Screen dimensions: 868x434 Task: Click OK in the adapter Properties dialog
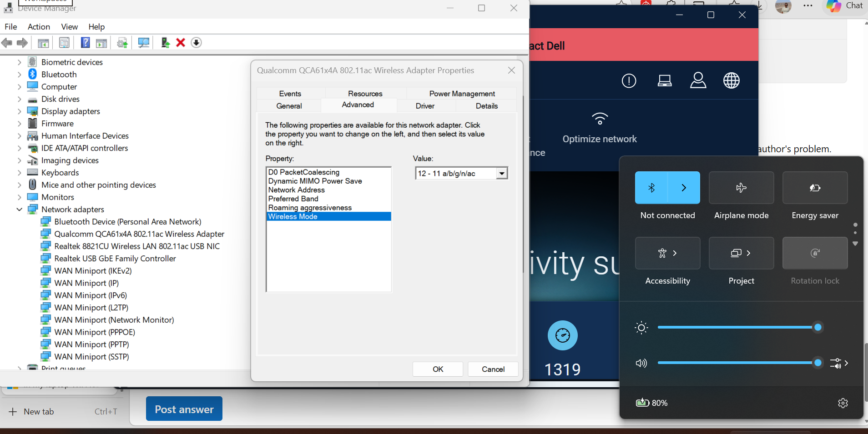pos(438,369)
